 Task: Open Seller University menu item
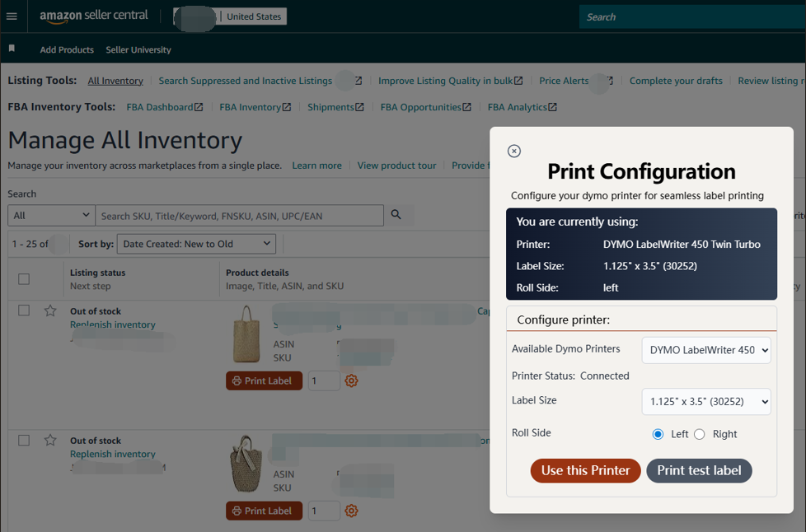(138, 49)
